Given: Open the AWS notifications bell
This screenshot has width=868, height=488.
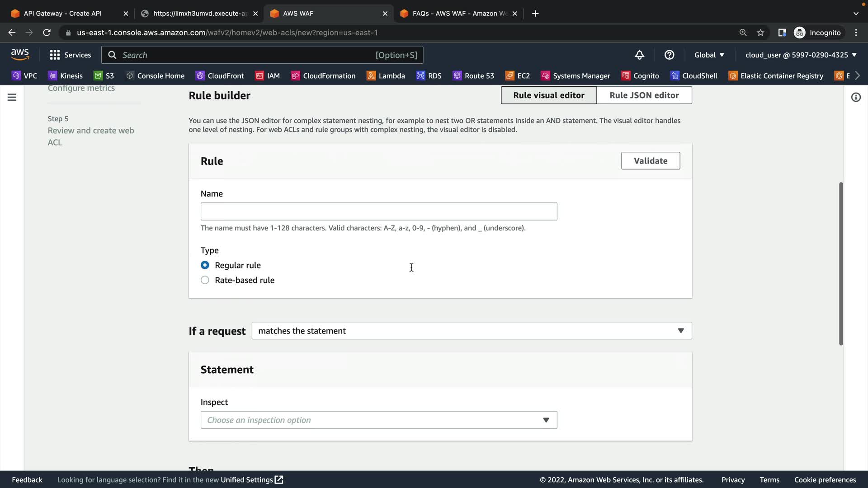Looking at the screenshot, I should pos(639,55).
